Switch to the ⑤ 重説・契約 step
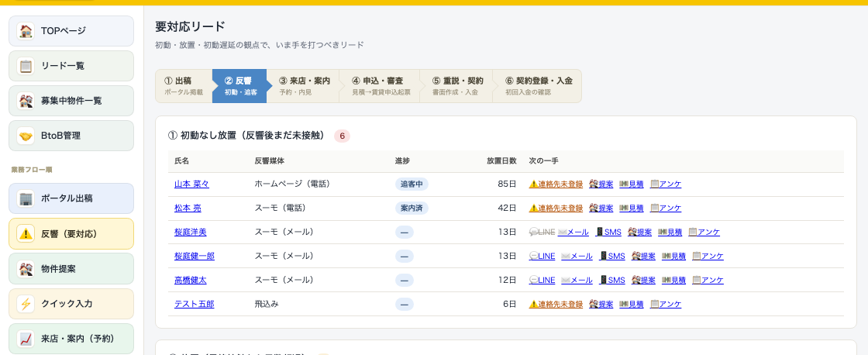Image resolution: width=868 pixels, height=355 pixels. click(458, 86)
